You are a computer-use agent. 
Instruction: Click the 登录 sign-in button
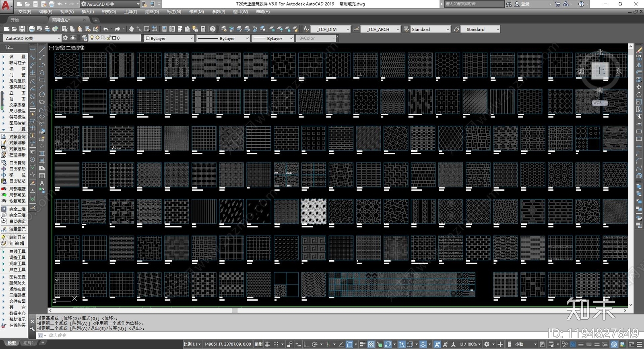click(x=525, y=4)
